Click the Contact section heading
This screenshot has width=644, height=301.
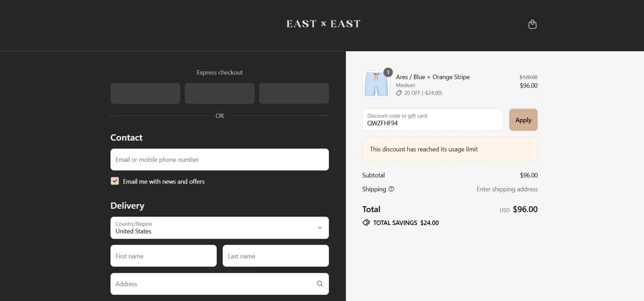point(126,137)
